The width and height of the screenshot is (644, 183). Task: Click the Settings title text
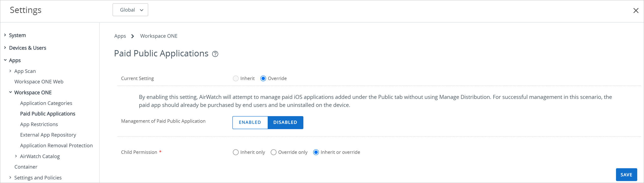(25, 10)
